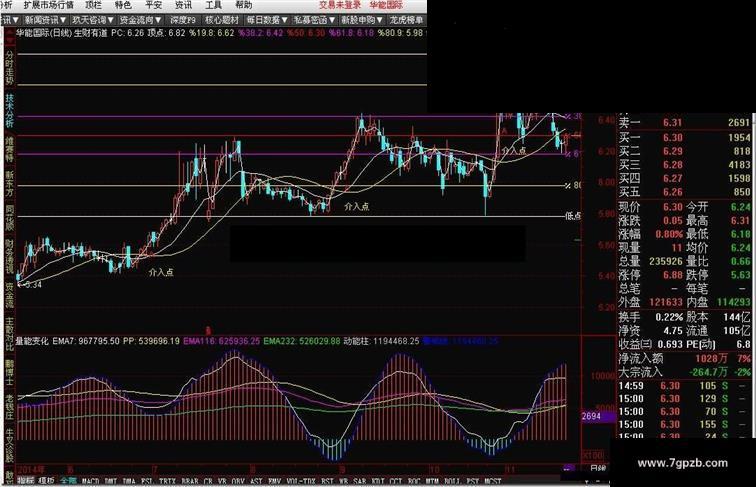The image size is (756, 487).
Task: Click the 大宗流入 value -264.7万
Action: click(x=708, y=372)
